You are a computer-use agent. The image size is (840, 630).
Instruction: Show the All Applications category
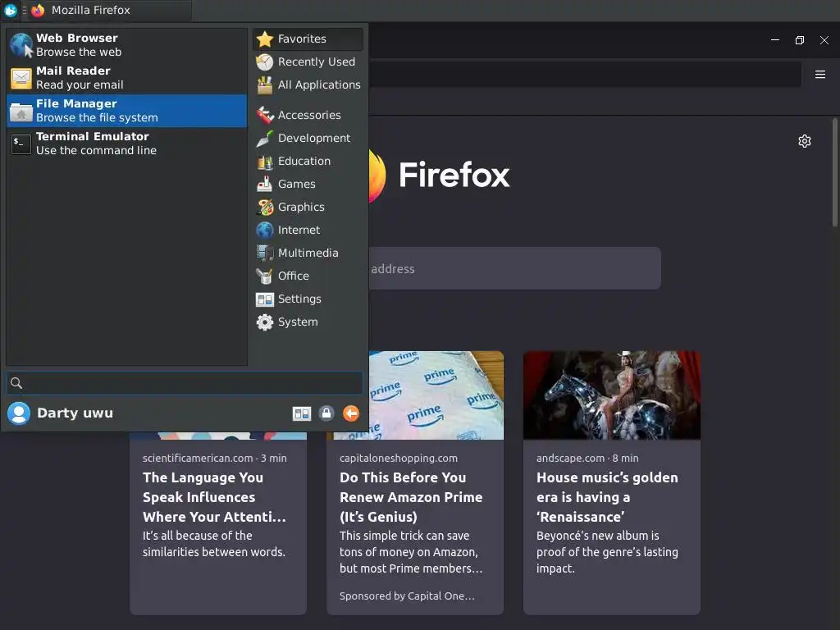coord(308,84)
